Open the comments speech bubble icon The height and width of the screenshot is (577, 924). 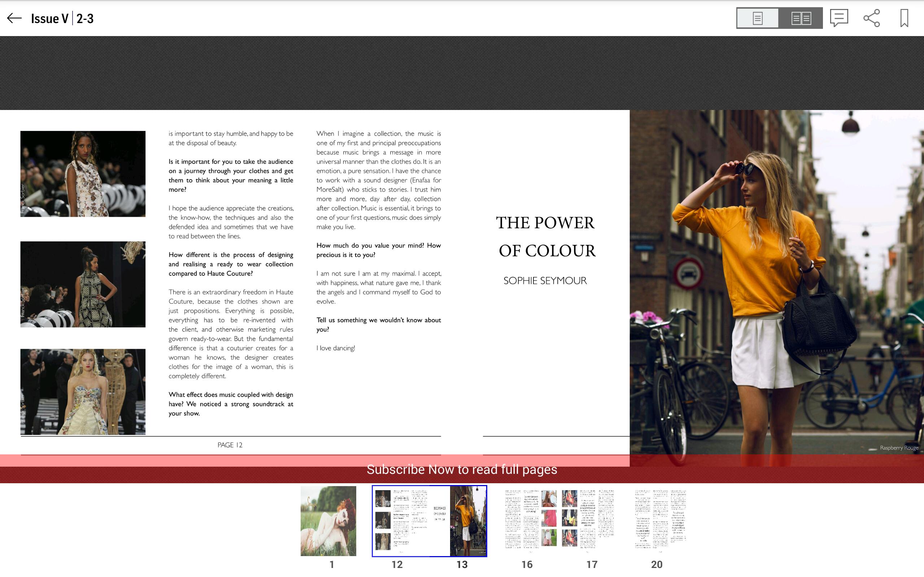coord(839,18)
